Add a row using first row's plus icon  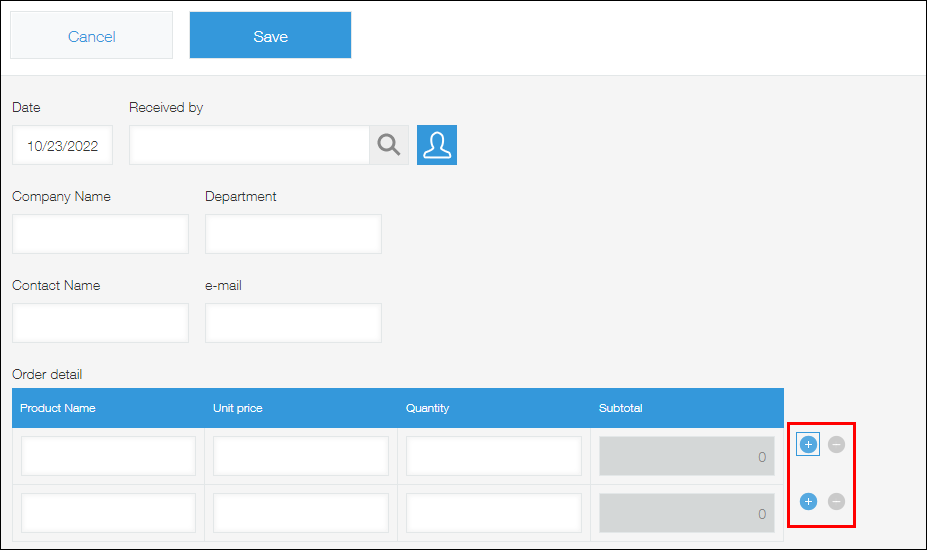808,444
